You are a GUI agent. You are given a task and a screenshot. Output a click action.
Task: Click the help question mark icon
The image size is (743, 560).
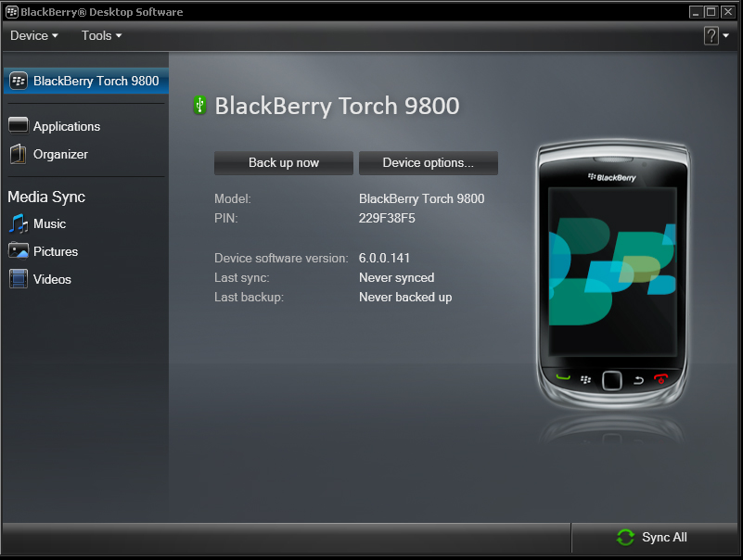coord(711,35)
